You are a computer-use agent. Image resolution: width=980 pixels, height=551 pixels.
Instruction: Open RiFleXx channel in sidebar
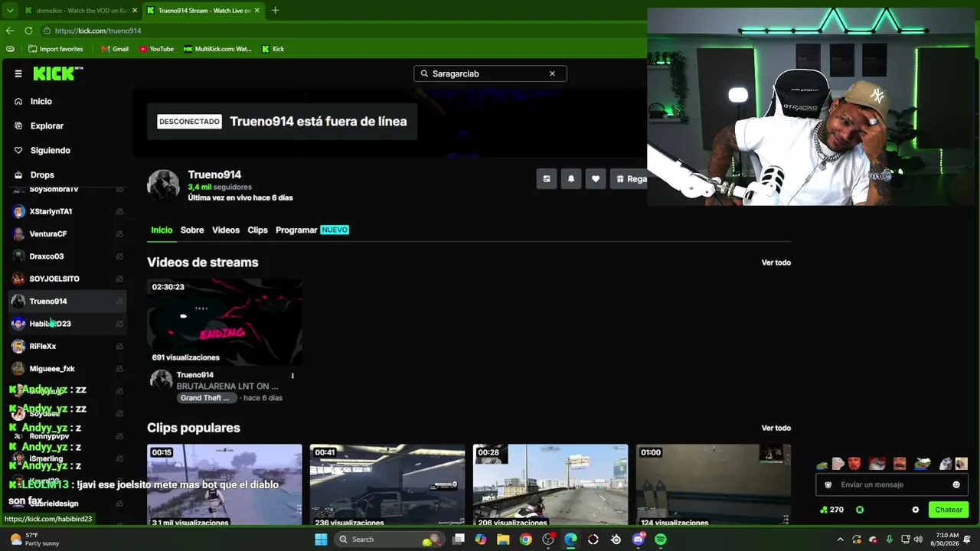tap(67, 346)
